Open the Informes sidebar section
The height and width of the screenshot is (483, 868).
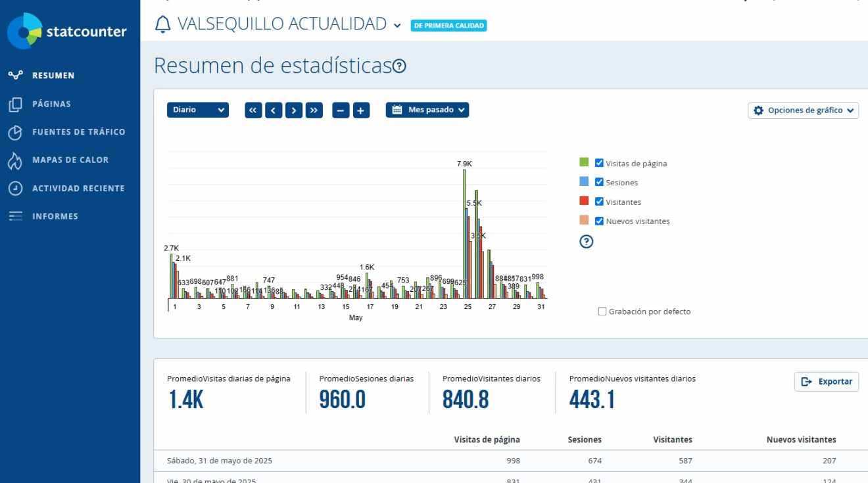point(55,216)
